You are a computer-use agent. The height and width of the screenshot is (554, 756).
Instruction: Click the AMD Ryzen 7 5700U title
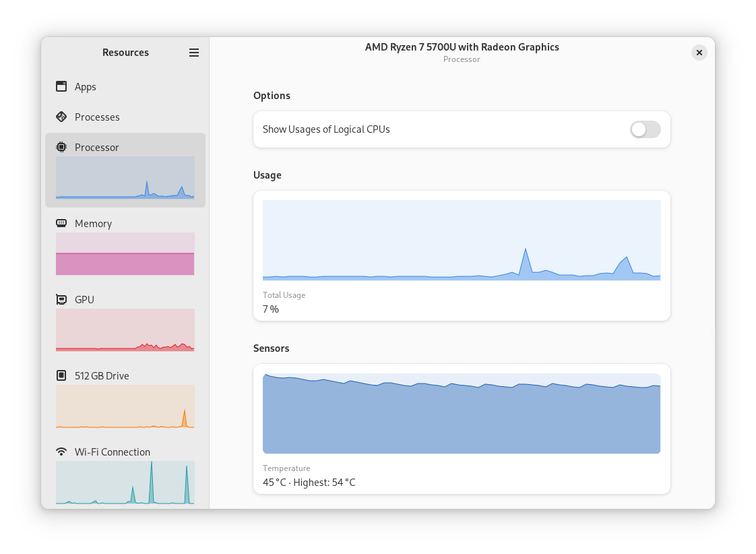pyautogui.click(x=462, y=47)
